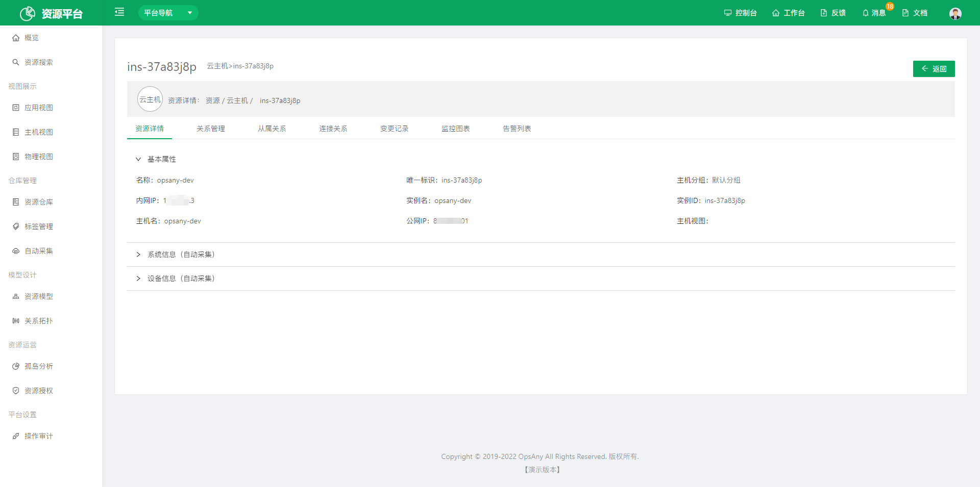
Task: Click the 资源模型 sidebar icon
Action: click(16, 296)
